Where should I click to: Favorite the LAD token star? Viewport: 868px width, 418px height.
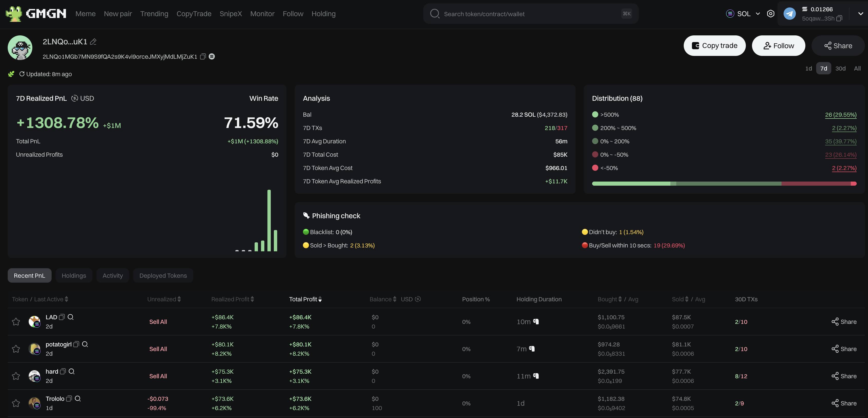coord(16,322)
